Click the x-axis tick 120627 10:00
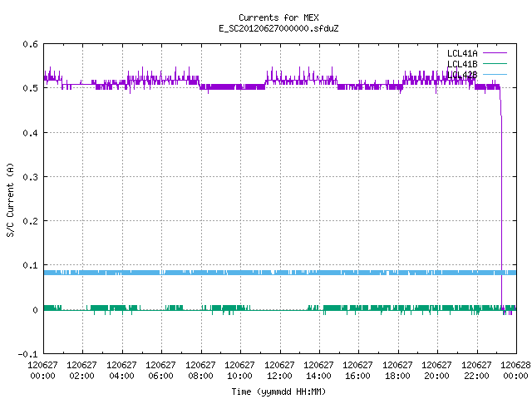The width and height of the screenshot is (532, 399). coord(240,370)
